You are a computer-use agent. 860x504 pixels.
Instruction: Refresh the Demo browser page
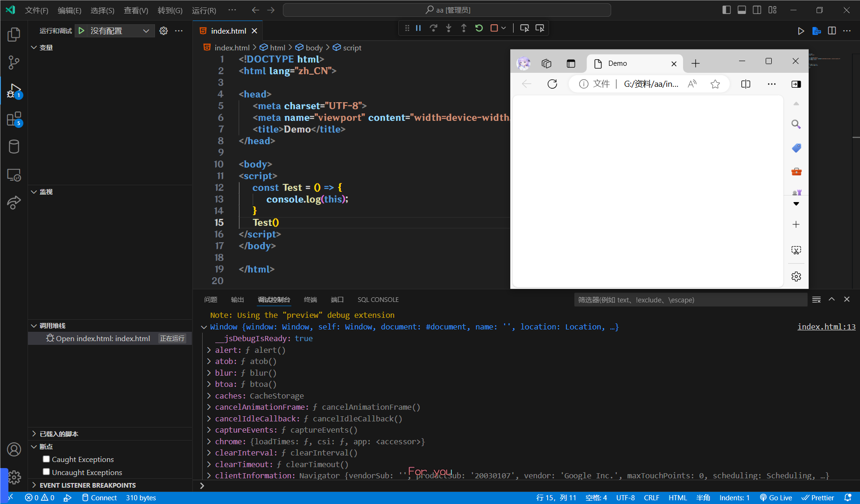click(552, 84)
